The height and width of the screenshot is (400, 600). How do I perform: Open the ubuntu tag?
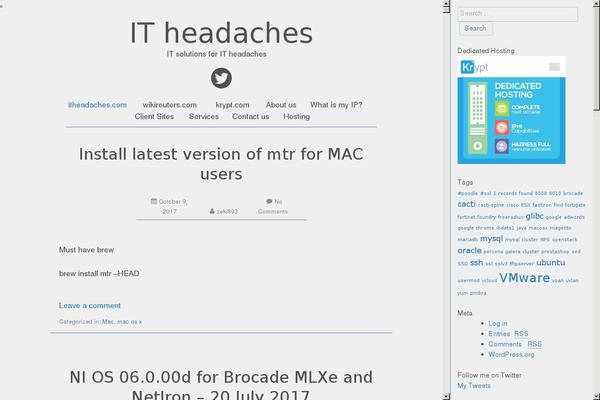pos(551,263)
